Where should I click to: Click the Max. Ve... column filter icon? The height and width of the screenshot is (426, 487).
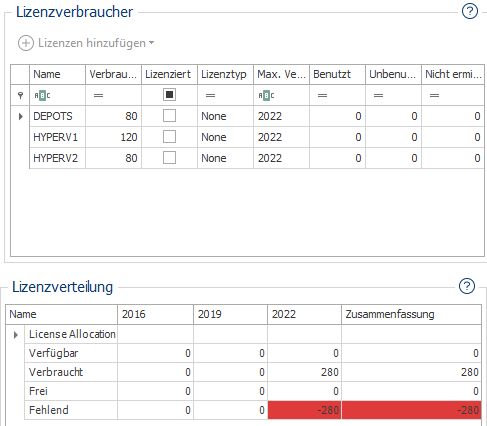[266, 96]
